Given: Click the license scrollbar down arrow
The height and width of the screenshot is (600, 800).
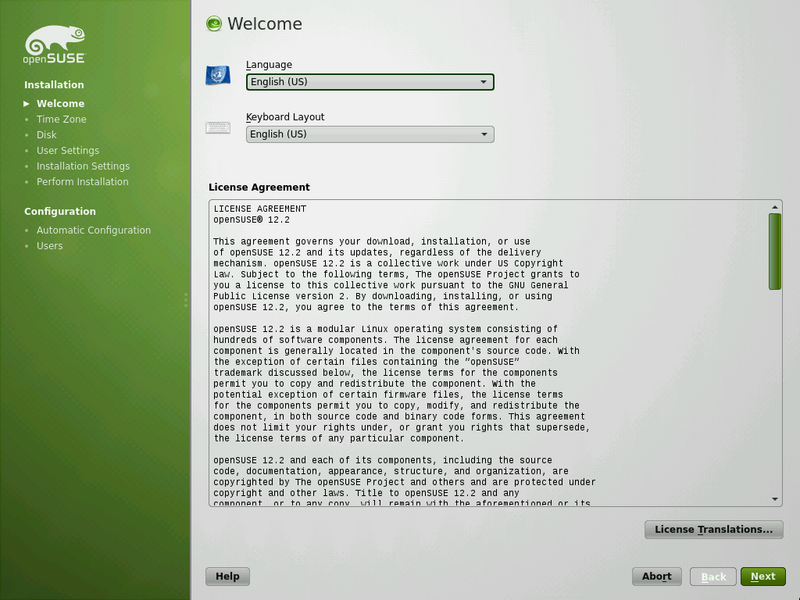Looking at the screenshot, I should (x=775, y=499).
